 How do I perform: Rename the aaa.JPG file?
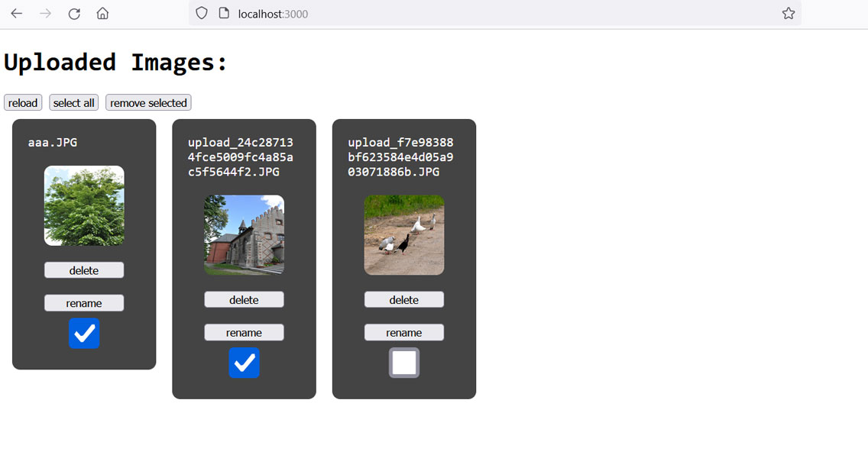(84, 303)
